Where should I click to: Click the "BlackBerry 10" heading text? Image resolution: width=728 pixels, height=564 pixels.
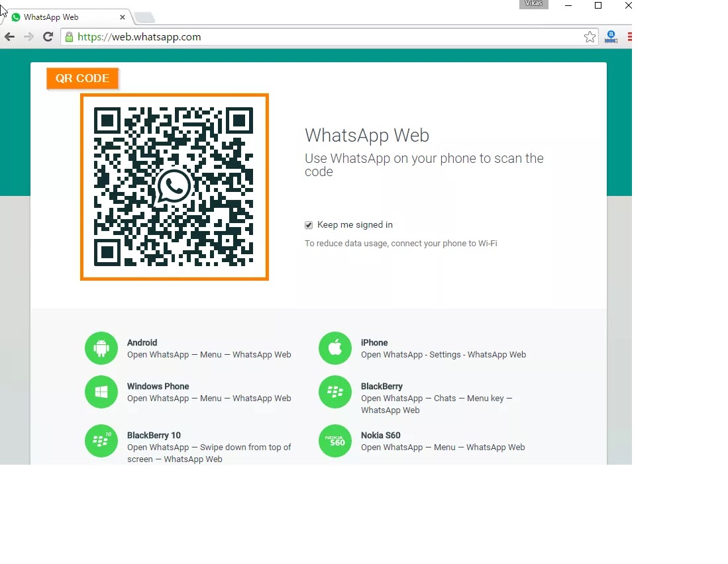coord(154,436)
